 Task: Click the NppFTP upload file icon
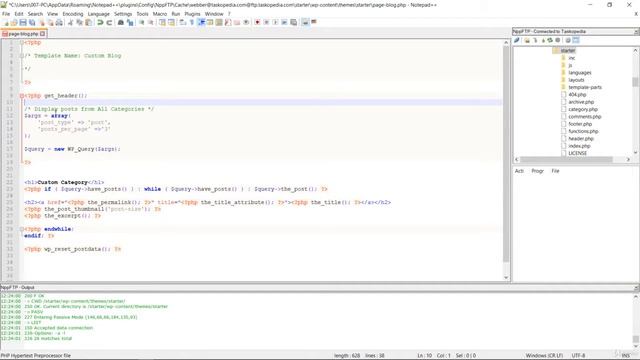pos(543,40)
